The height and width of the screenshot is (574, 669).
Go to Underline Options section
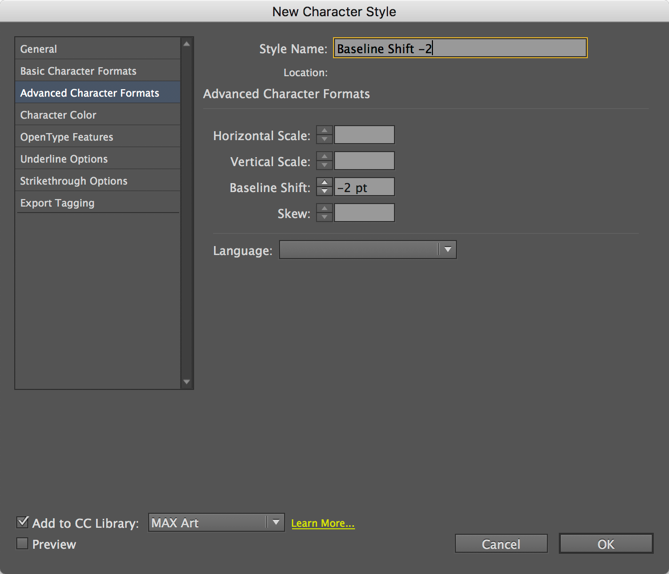[64, 159]
